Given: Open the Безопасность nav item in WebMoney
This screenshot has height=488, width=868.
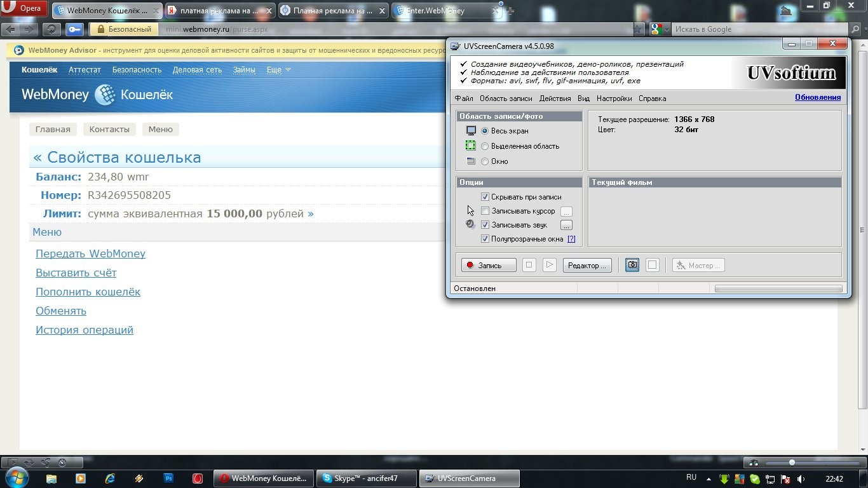Looking at the screenshot, I should point(137,70).
